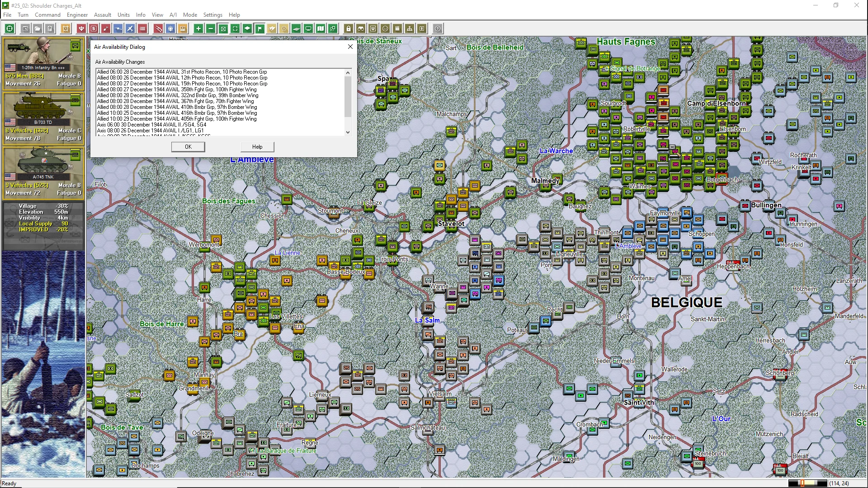Screen dimensions: 868x488
Task: Click the green flag toolbar button
Action: [260, 29]
